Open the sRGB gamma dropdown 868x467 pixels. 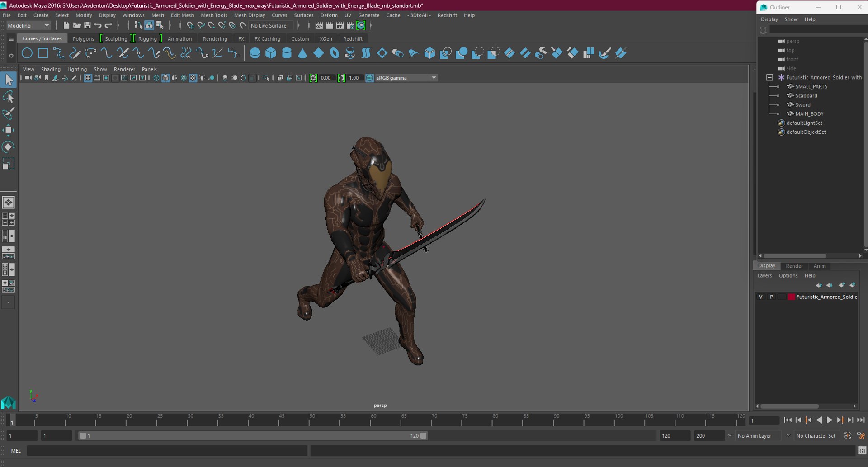(434, 78)
